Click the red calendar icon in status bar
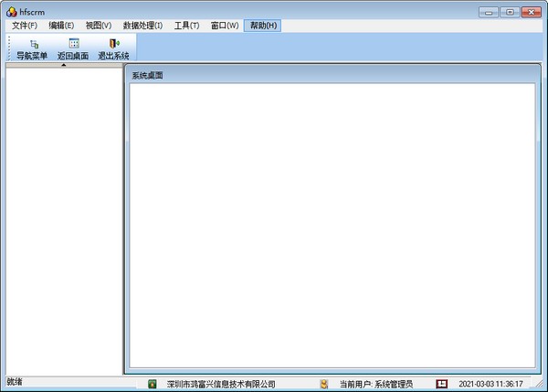548x392 pixels. pyautogui.click(x=441, y=384)
